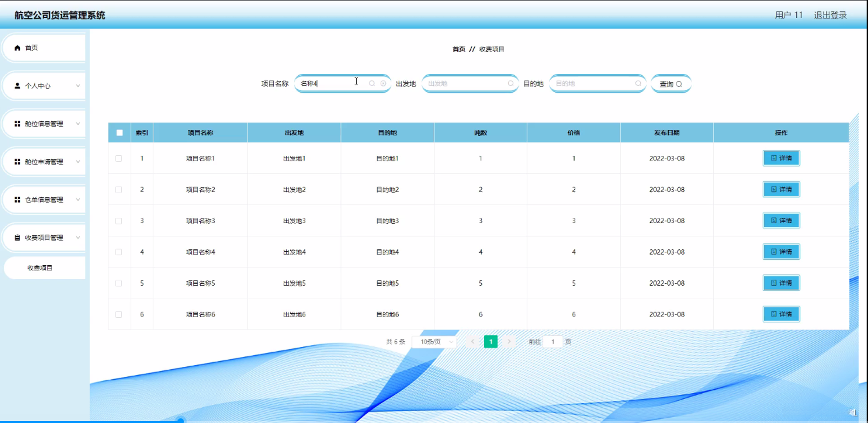
Task: Click the 查询 query button
Action: [x=671, y=84]
